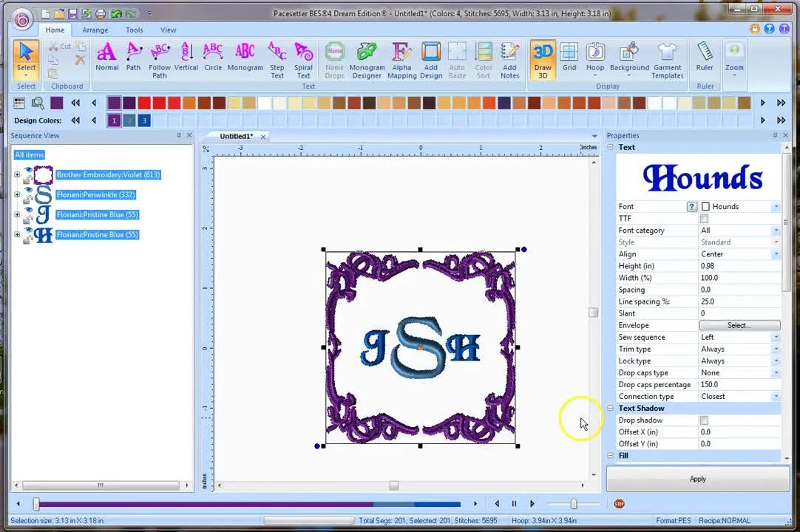The image size is (800, 532).
Task: Enable the 3D Draw display mode
Action: pyautogui.click(x=542, y=59)
